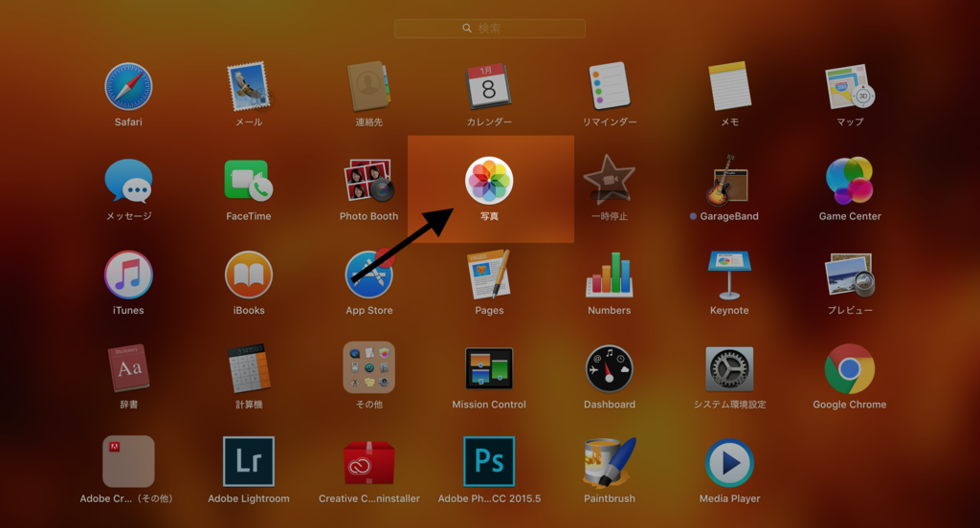Open FaceTime
Image resolution: width=980 pixels, height=528 pixels.
tap(249, 181)
